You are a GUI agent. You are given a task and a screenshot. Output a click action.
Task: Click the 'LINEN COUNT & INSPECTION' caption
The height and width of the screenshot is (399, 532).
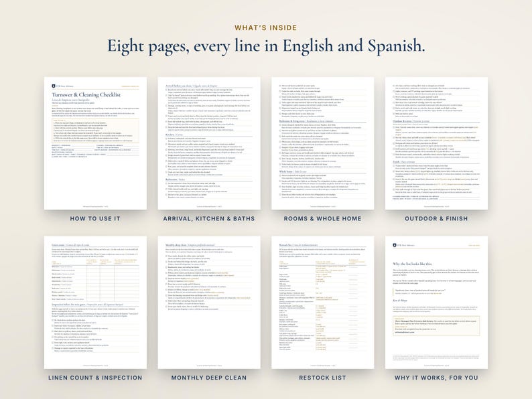pyautogui.click(x=95, y=378)
